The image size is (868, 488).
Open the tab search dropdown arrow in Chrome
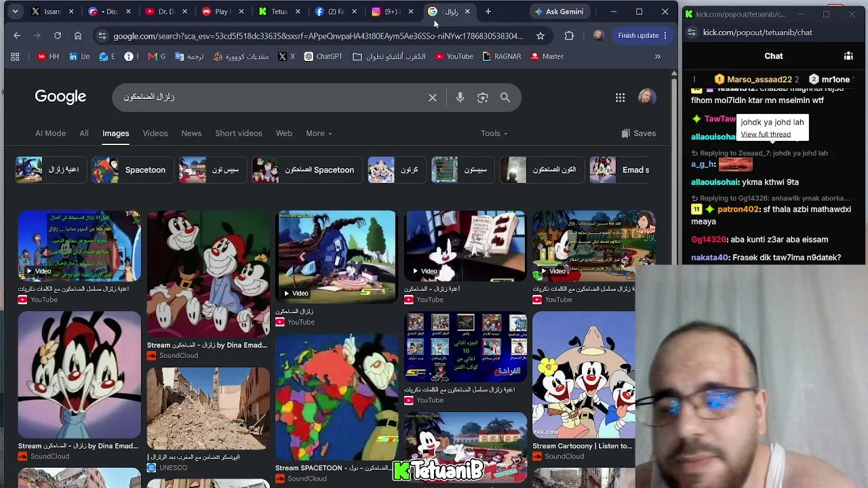[x=15, y=12]
